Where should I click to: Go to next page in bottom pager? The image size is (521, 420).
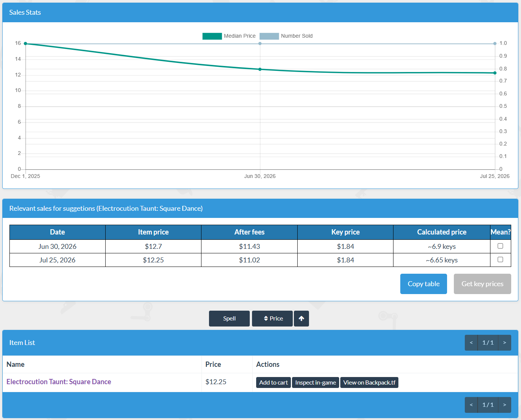click(505, 405)
